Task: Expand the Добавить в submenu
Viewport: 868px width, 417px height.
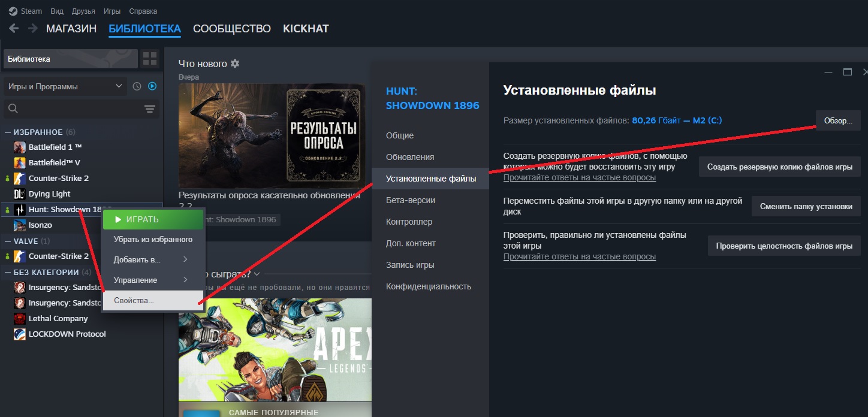Action: (x=153, y=259)
